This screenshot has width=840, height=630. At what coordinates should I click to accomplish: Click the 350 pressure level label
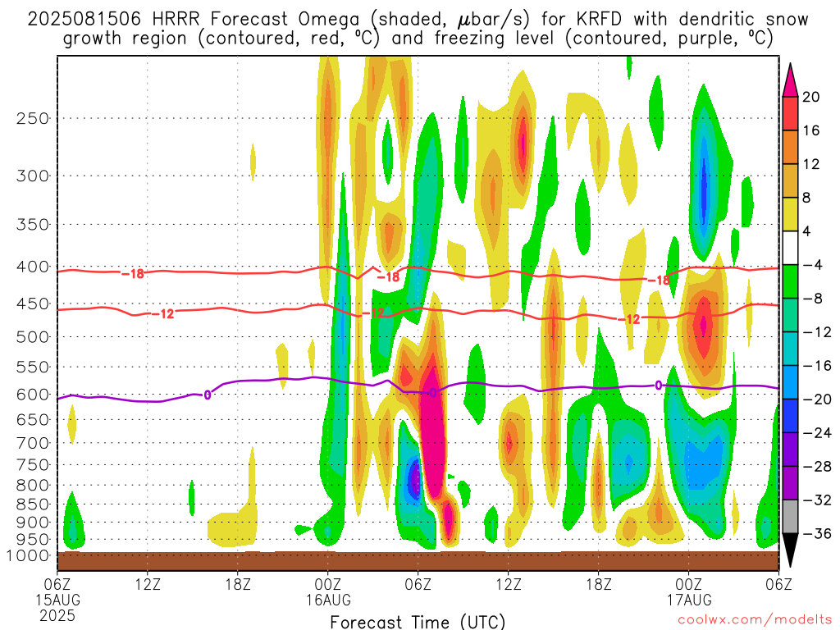[x=33, y=225]
